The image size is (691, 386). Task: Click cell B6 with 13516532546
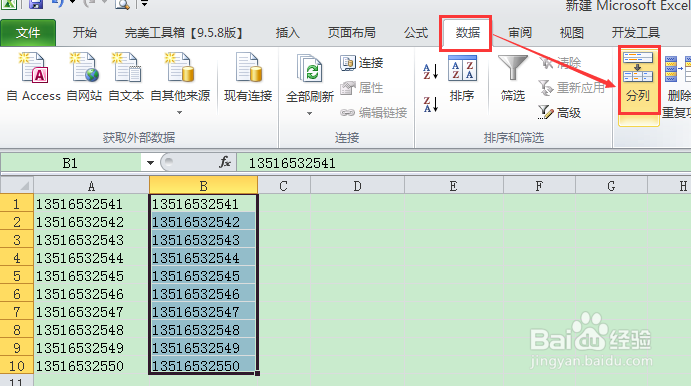coord(203,294)
